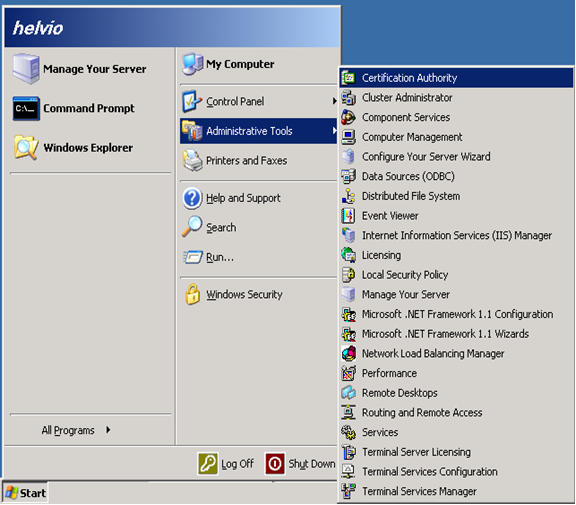Viewport: 576px width, 505px height.
Task: Expand the Control Panel submenu arrow
Action: (334, 101)
